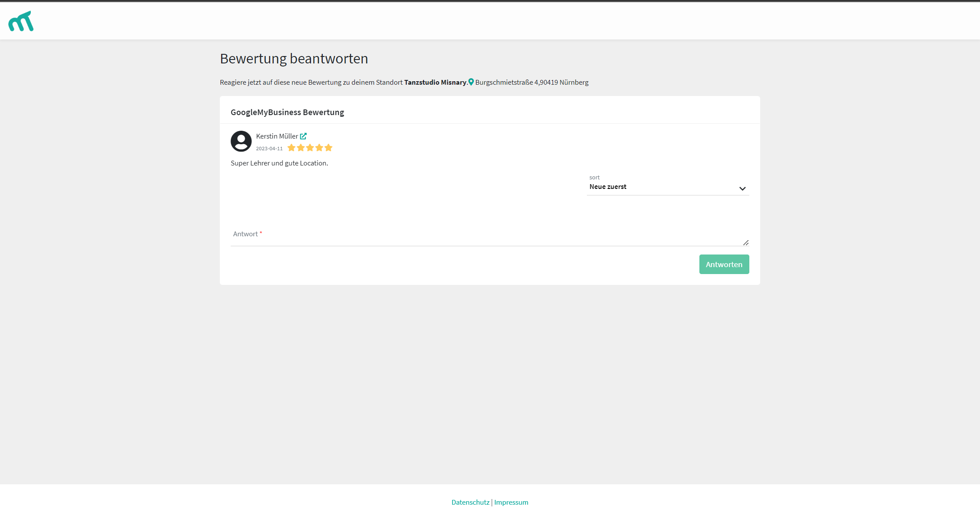Click the chevron arrow of sort dropdown
The height and width of the screenshot is (519, 980).
pos(742,188)
